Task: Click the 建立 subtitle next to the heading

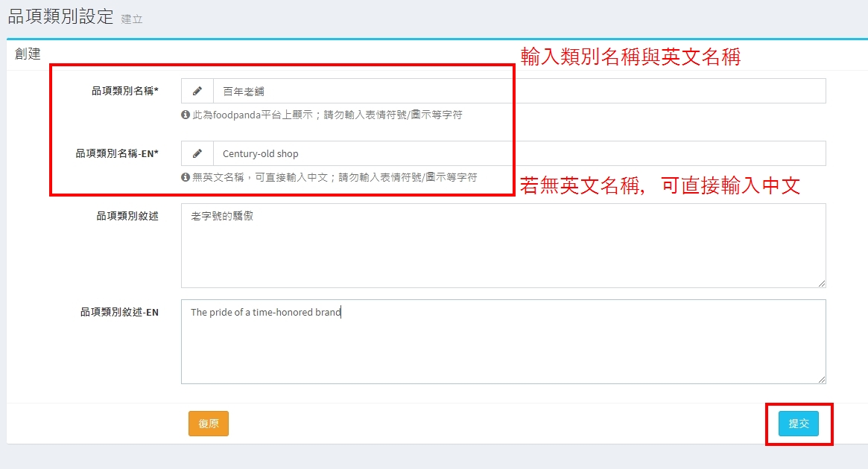Action: [132, 19]
